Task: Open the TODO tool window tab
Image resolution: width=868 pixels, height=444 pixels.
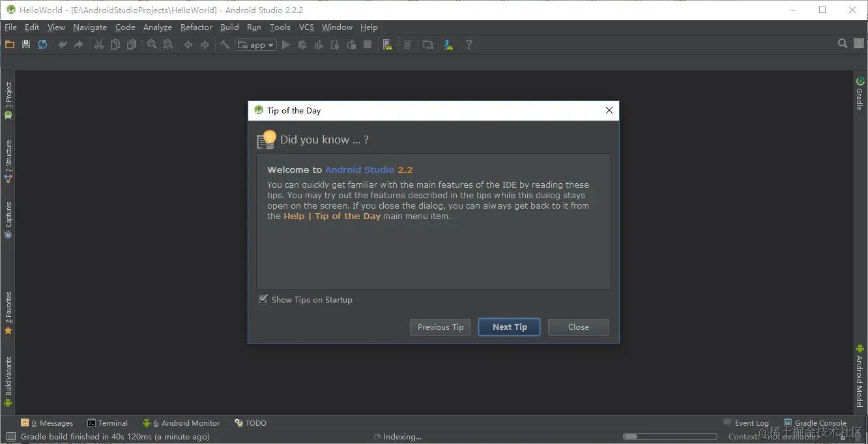Action: [x=251, y=423]
